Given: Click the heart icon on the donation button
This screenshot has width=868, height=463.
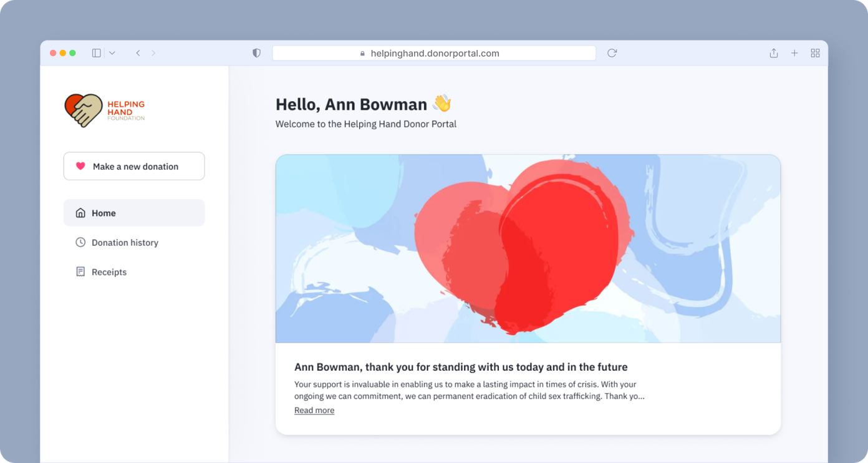Looking at the screenshot, I should (x=80, y=166).
